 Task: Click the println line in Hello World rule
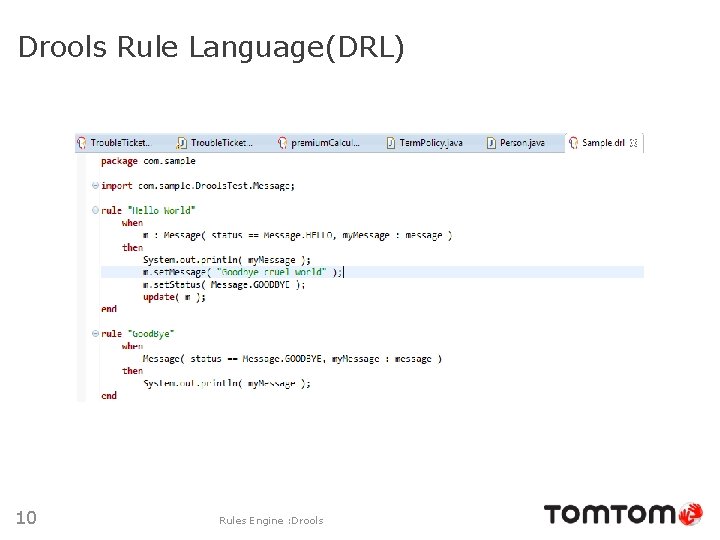[x=227, y=260]
